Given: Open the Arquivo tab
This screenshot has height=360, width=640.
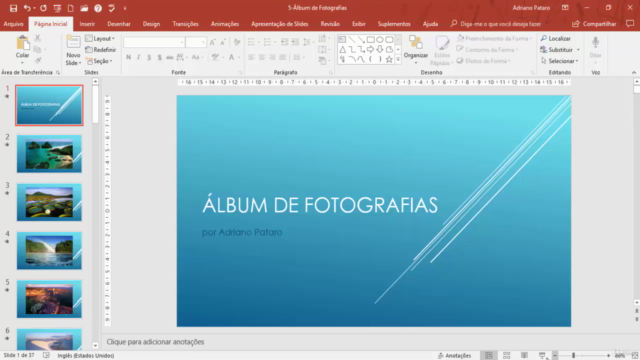Looking at the screenshot, I should tap(13, 24).
